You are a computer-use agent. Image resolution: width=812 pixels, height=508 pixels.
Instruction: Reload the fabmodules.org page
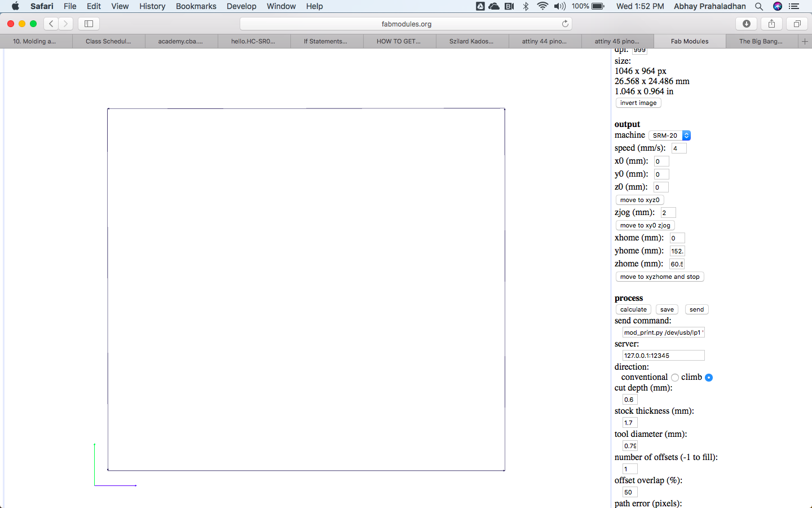[x=565, y=24]
